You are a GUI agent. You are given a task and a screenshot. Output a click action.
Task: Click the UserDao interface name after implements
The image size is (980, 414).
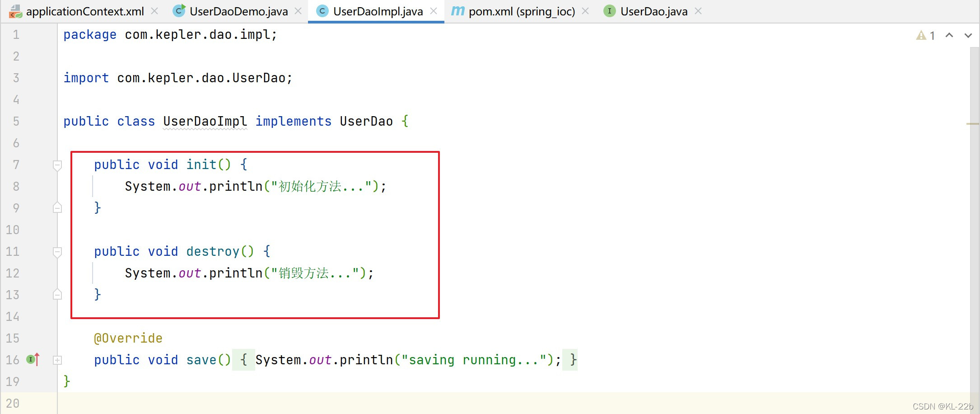coord(366,121)
